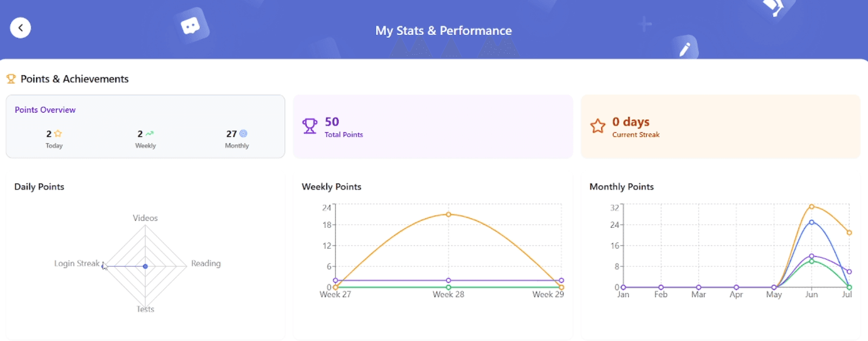Select the Points Overview heading
This screenshot has height=341, width=868.
pyautogui.click(x=45, y=110)
